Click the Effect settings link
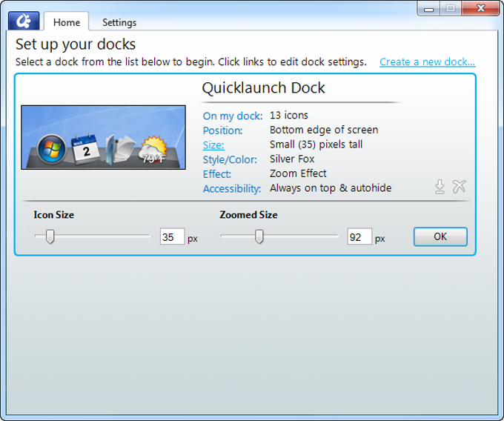The height and width of the screenshot is (421, 504). pos(216,174)
